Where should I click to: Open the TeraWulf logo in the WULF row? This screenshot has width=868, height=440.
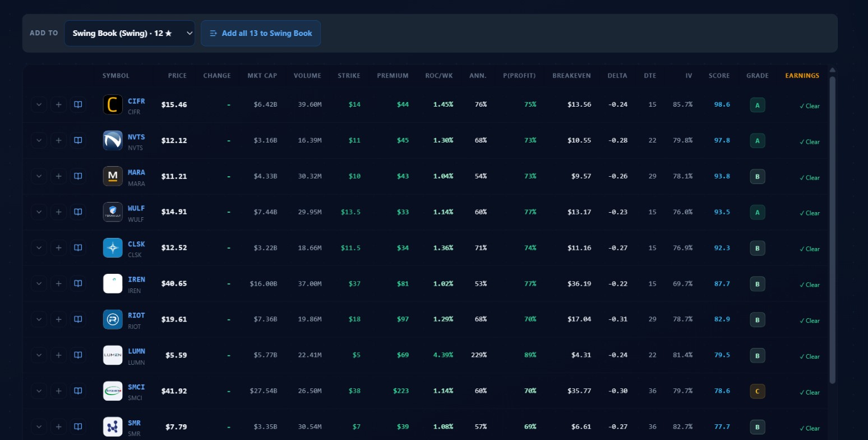[113, 212]
